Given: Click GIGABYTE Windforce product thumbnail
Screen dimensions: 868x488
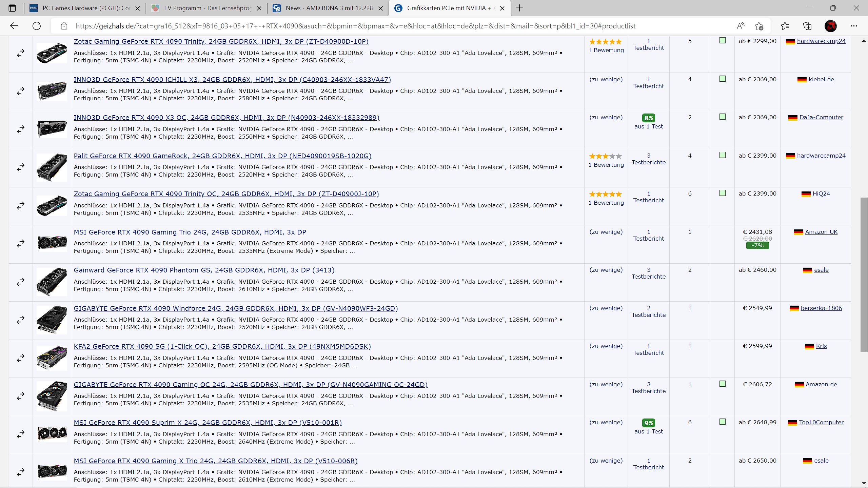Looking at the screenshot, I should click(x=52, y=320).
